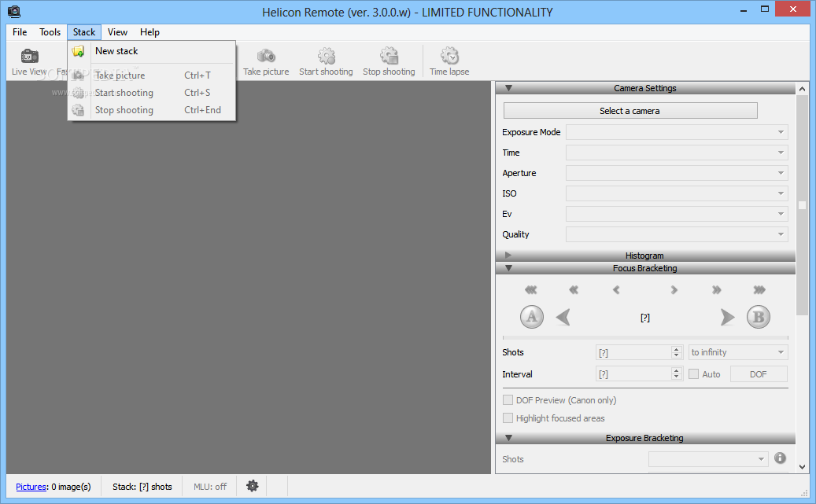Choose New stack menu entry
The width and height of the screenshot is (816, 504).
(x=151, y=51)
